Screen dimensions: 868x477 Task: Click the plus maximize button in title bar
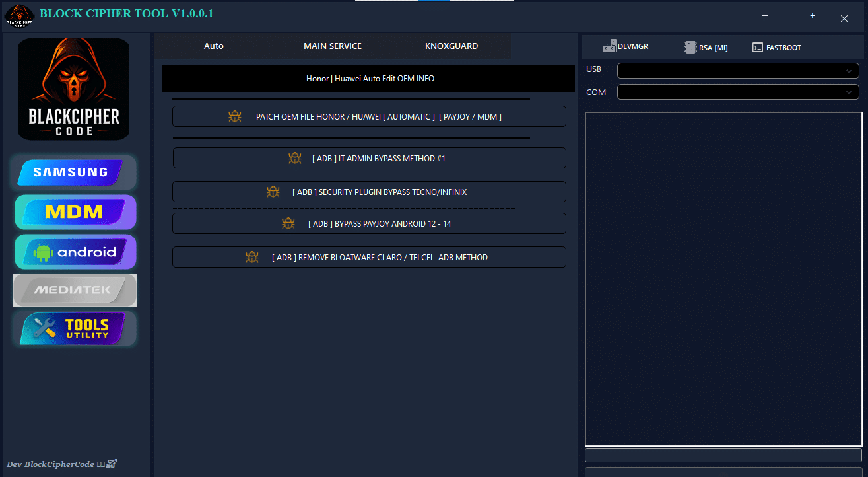pos(812,16)
